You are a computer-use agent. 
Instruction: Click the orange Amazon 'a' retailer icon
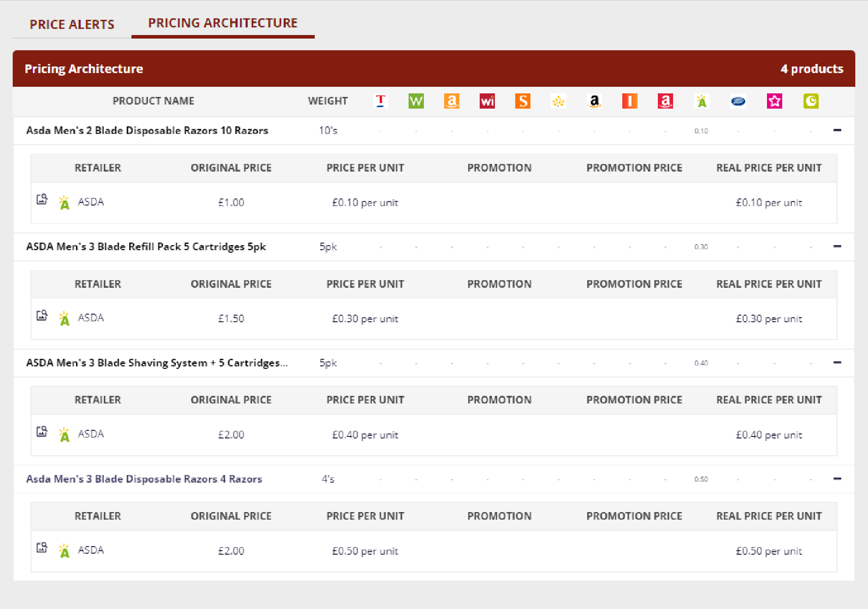[x=452, y=101]
